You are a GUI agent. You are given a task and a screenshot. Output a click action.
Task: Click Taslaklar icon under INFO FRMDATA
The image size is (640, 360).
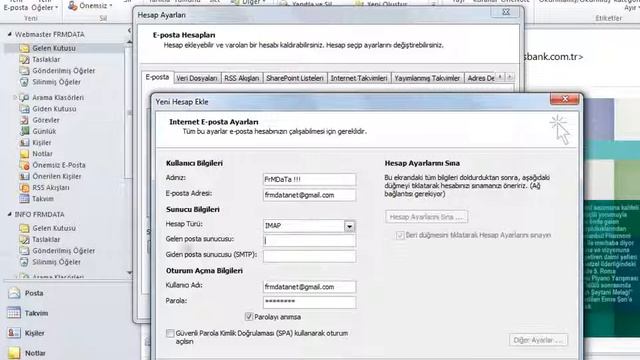(x=24, y=240)
